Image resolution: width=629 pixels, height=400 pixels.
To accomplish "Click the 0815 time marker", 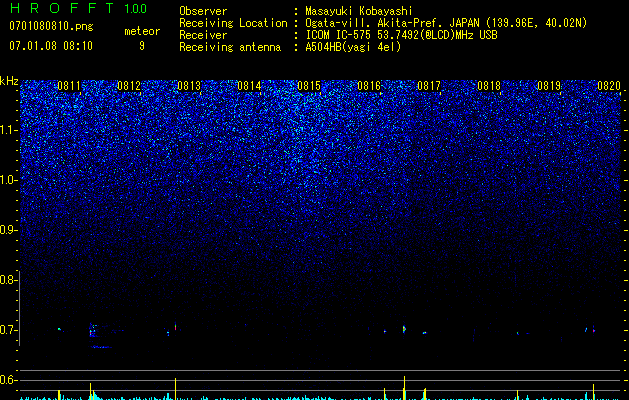I will click(x=309, y=86).
